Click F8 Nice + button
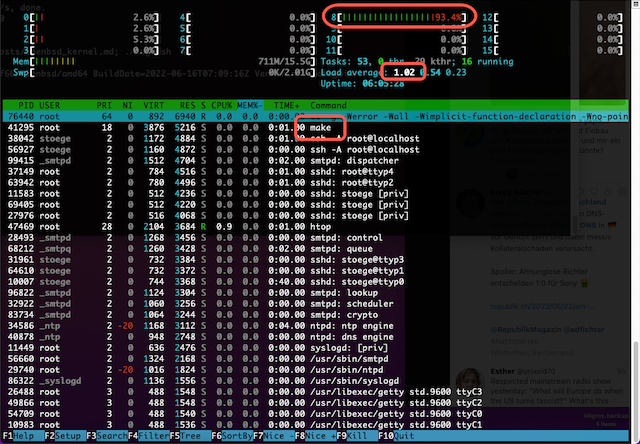This screenshot has height=444, width=640. point(315,436)
